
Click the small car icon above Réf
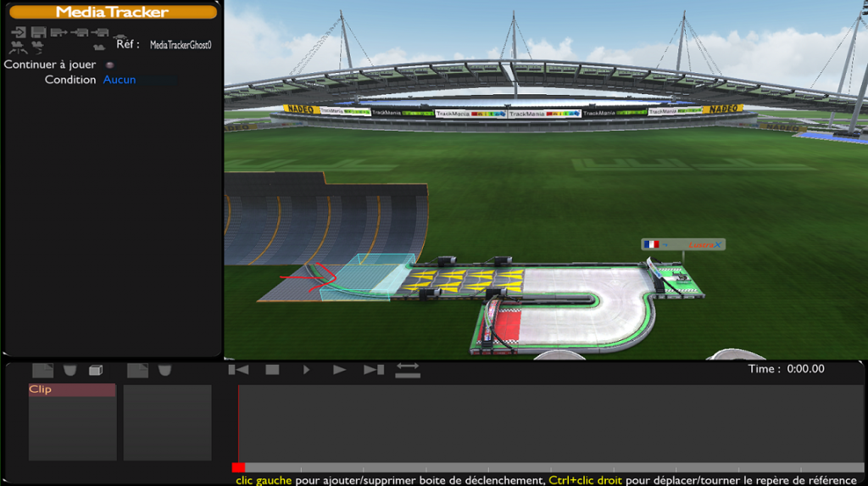click(x=119, y=37)
